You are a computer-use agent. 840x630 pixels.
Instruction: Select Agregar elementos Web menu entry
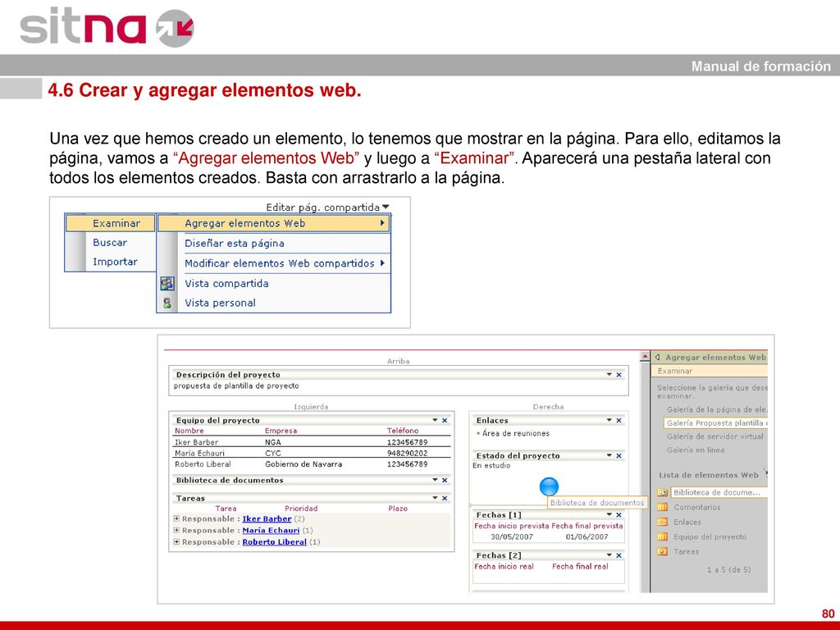(273, 223)
